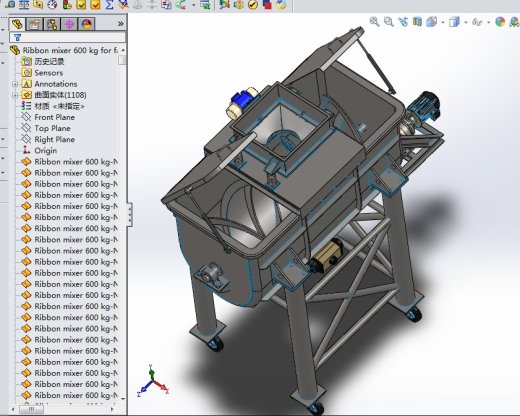The image size is (520, 416).
Task: Open the DisplayManager tab
Action: point(86,24)
